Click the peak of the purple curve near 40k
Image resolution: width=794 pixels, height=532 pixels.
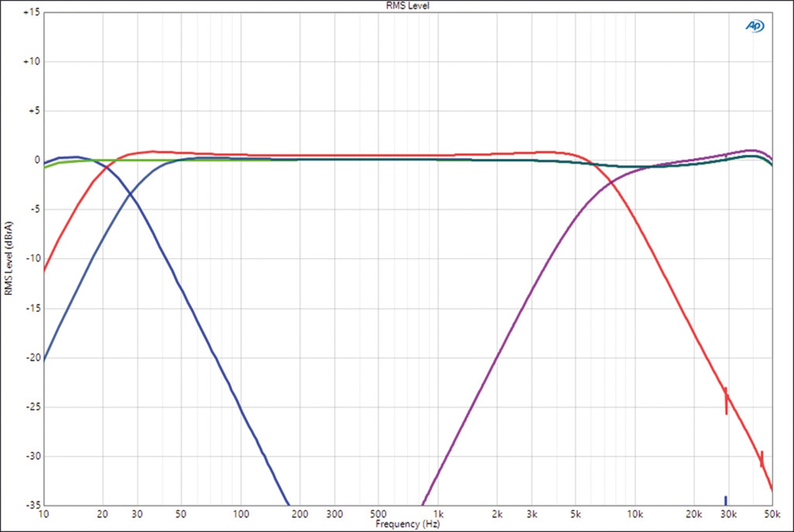pos(752,150)
